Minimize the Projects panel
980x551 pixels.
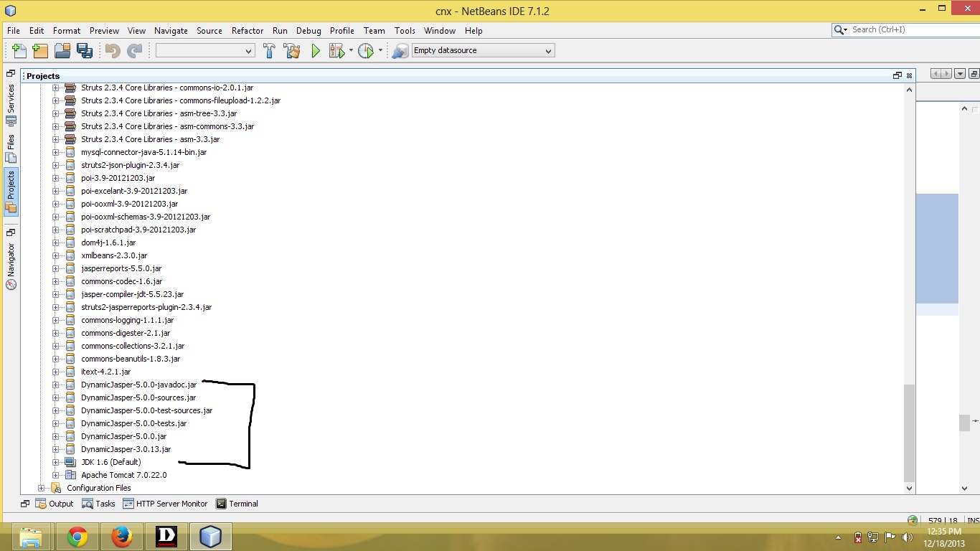click(897, 75)
